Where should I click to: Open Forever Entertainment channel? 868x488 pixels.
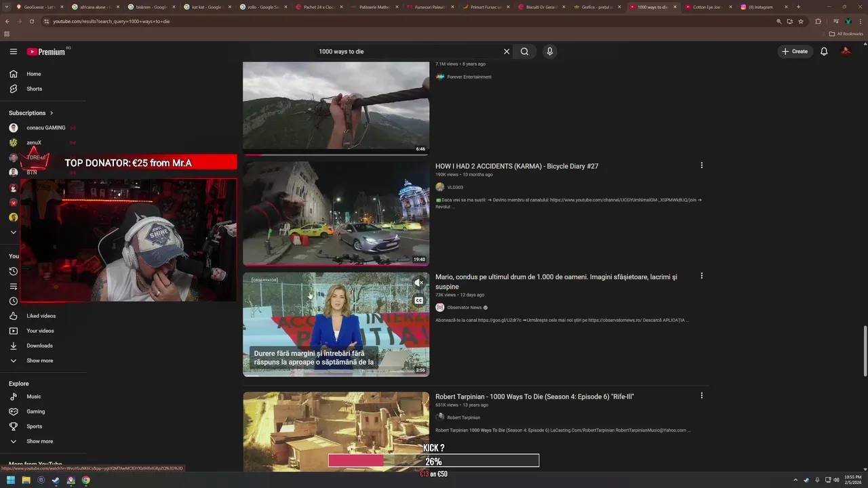pos(469,77)
